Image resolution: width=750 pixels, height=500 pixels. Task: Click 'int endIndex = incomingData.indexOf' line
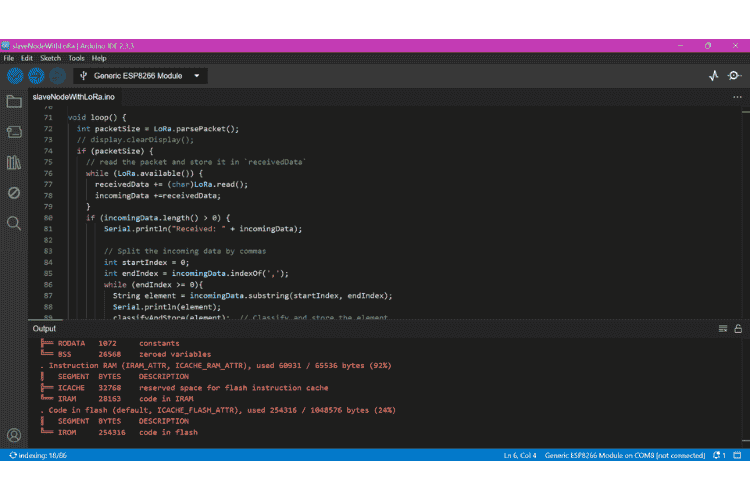(196, 274)
